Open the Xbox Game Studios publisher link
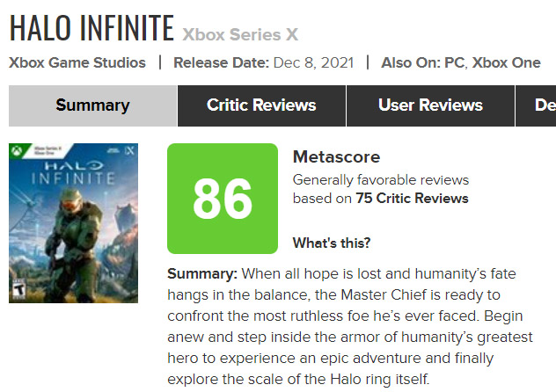The image size is (556, 392). (x=77, y=62)
